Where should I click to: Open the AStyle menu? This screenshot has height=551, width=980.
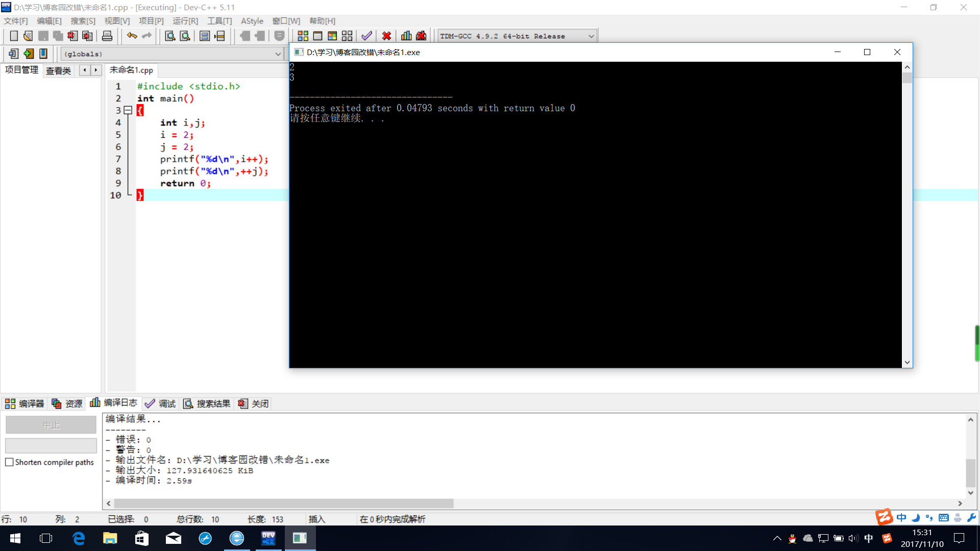(252, 21)
